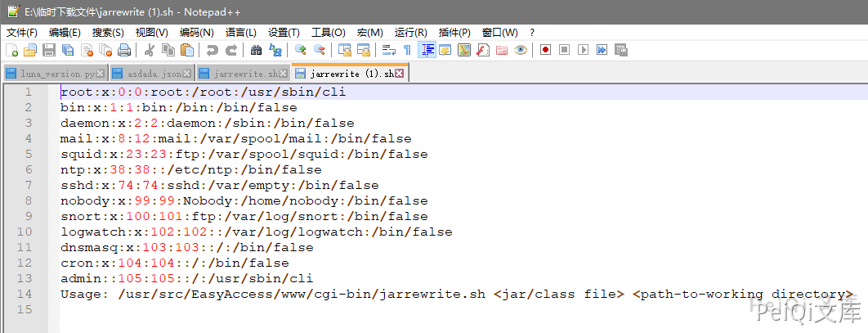Toggle show all characters pilcrow icon
The height and width of the screenshot is (333, 868).
tap(407, 50)
